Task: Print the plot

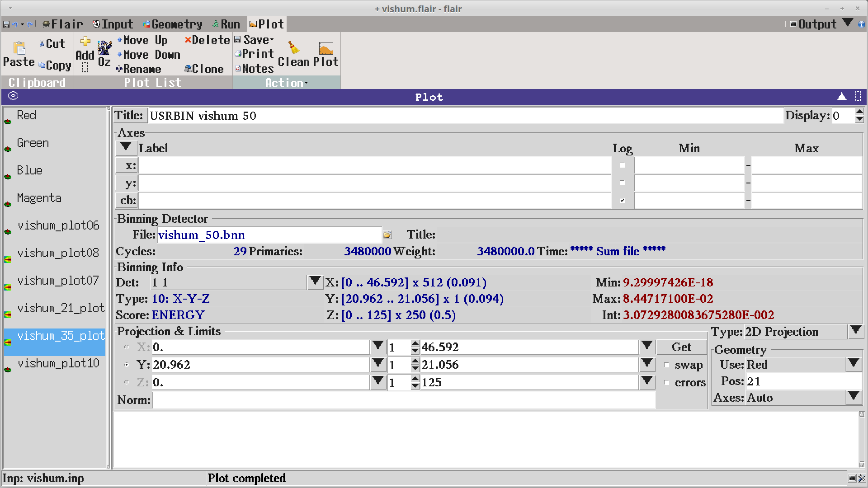Action: pyautogui.click(x=254, y=54)
